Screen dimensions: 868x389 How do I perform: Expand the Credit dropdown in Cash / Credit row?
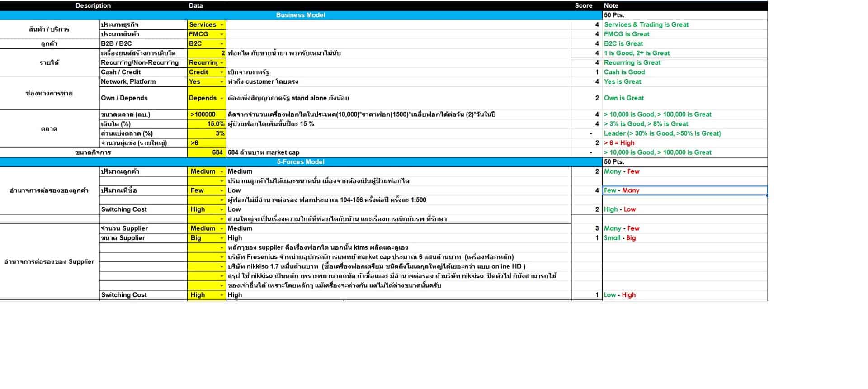point(222,72)
